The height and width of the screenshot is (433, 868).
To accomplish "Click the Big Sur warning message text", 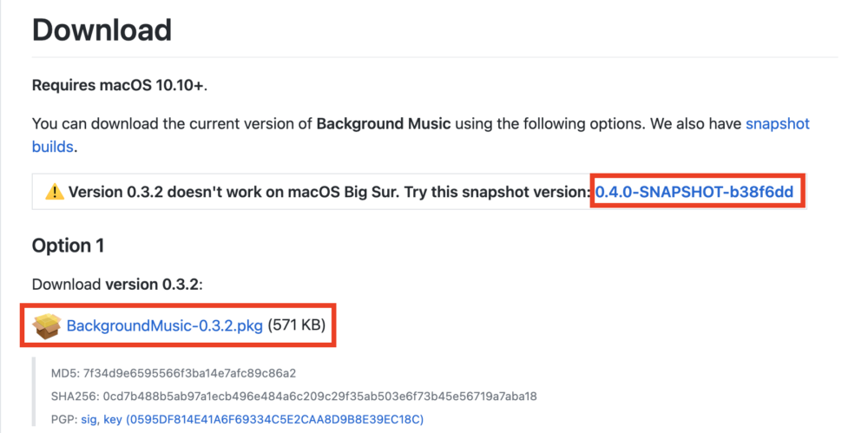I will click(x=328, y=192).
